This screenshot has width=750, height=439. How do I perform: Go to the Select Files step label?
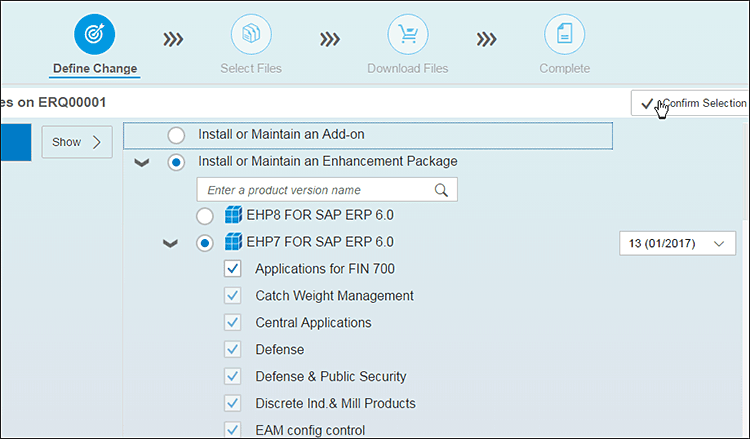point(251,69)
